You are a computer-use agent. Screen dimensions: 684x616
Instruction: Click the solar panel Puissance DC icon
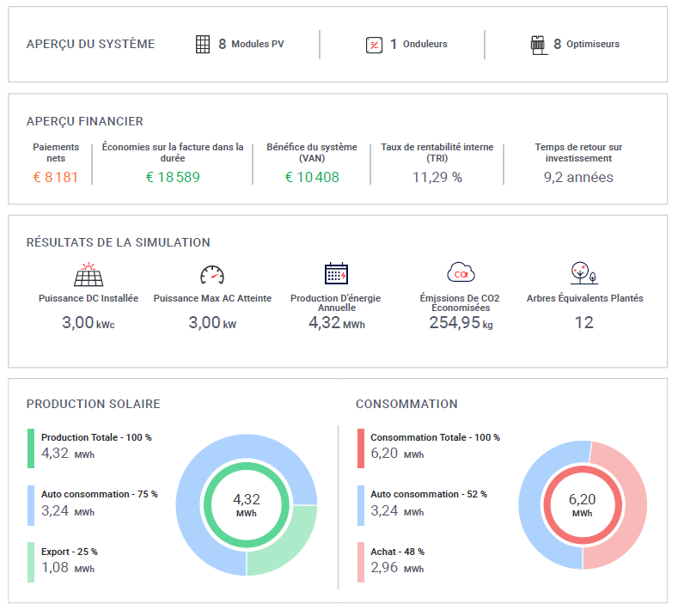tap(89, 274)
